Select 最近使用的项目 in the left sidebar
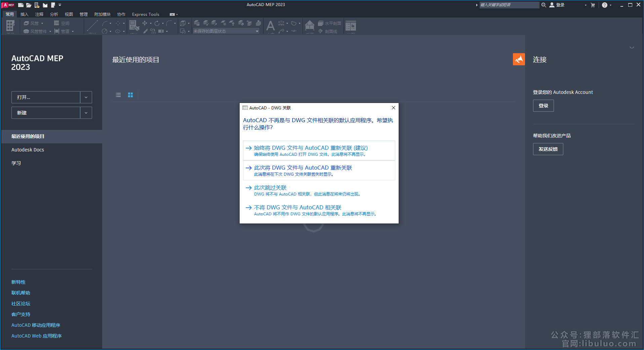The width and height of the screenshot is (644, 350). click(x=51, y=136)
